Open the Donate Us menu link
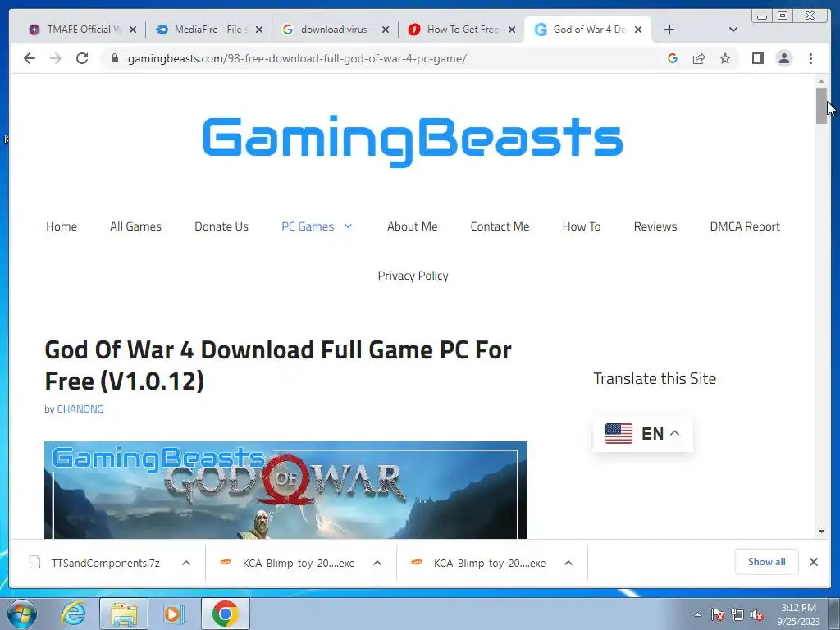 pos(221,226)
